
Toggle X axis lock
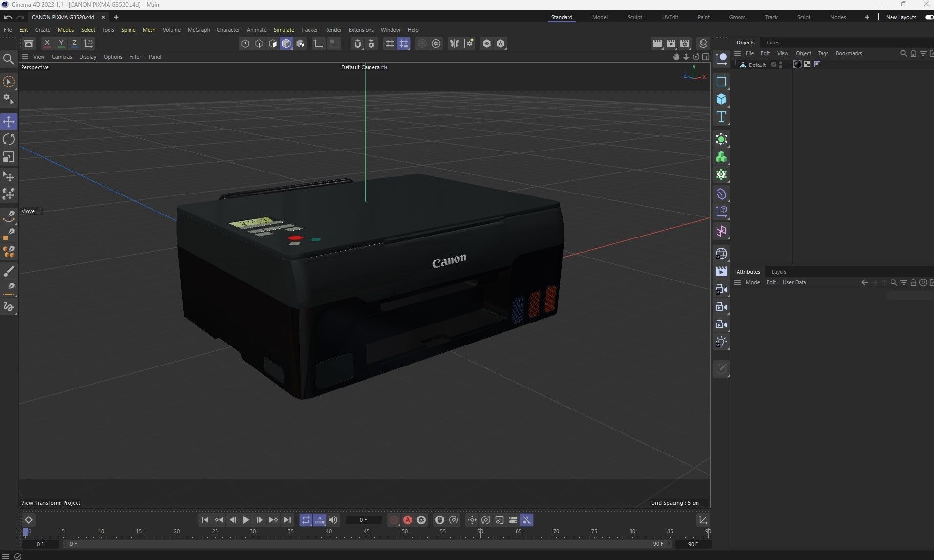tap(47, 43)
